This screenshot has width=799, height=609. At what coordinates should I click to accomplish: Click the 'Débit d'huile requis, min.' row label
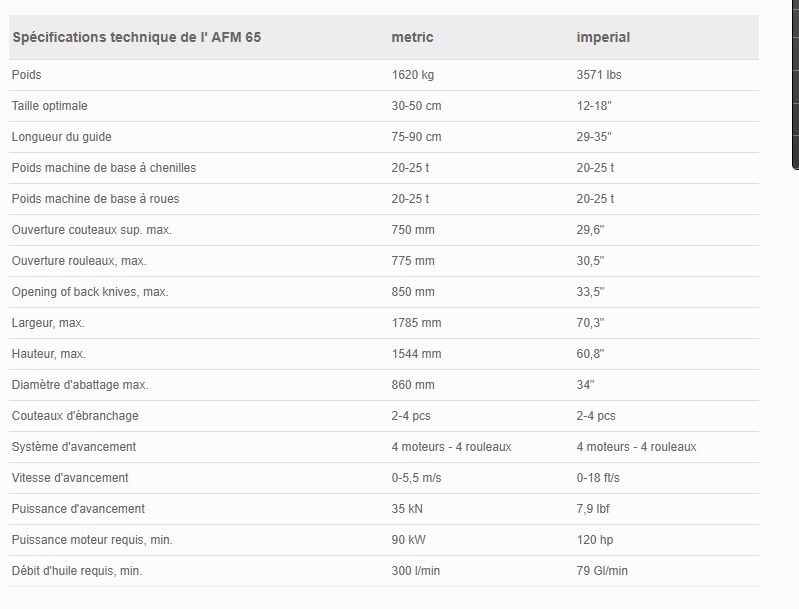77,571
